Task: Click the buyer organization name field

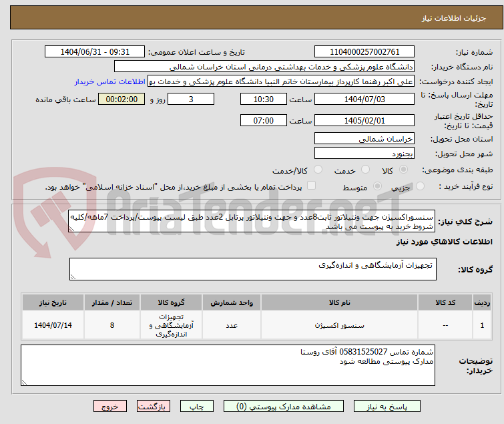Action: click(x=264, y=67)
